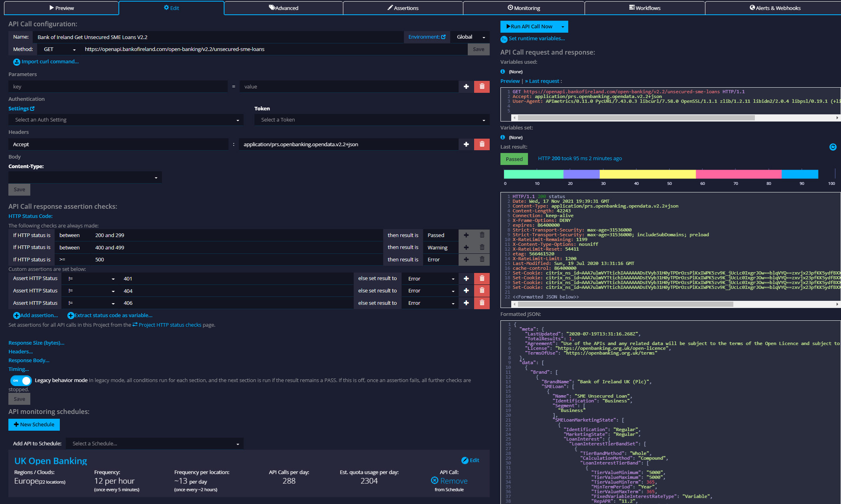
Task: Delete the Accept header row
Action: click(482, 144)
